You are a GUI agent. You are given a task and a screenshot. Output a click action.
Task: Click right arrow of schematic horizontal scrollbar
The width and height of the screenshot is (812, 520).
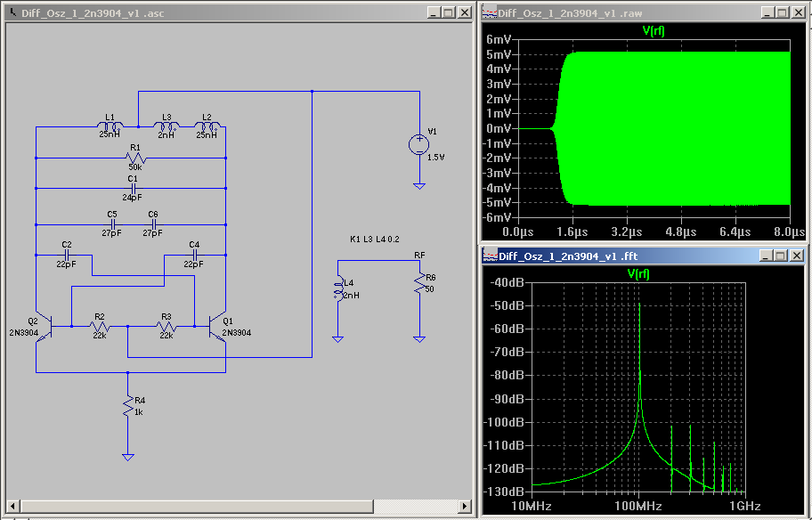point(465,507)
